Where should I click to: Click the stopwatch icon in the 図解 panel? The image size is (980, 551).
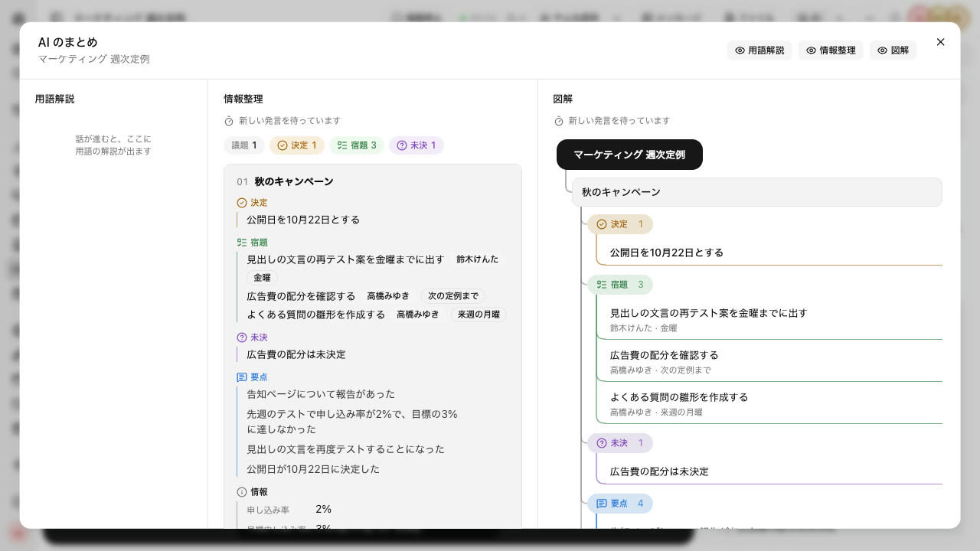[x=558, y=121]
